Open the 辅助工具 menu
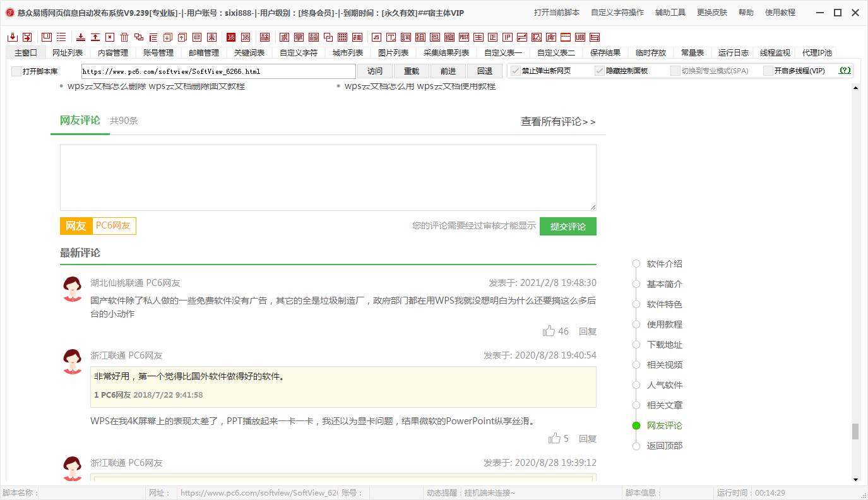This screenshot has width=868, height=500. point(670,13)
